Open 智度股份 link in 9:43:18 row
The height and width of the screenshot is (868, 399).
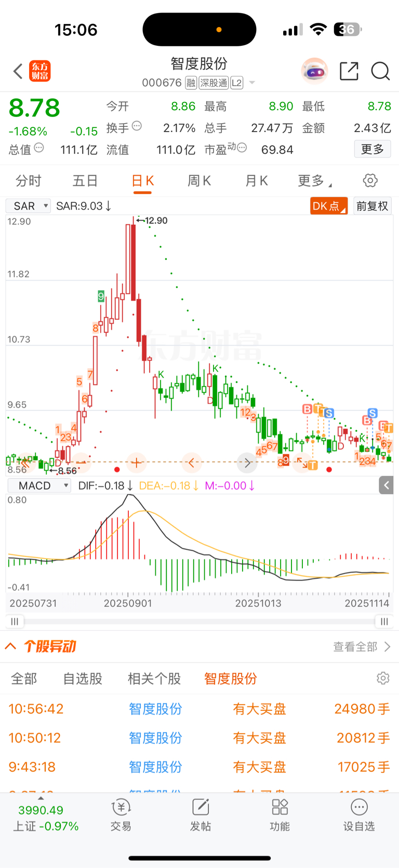point(155,767)
